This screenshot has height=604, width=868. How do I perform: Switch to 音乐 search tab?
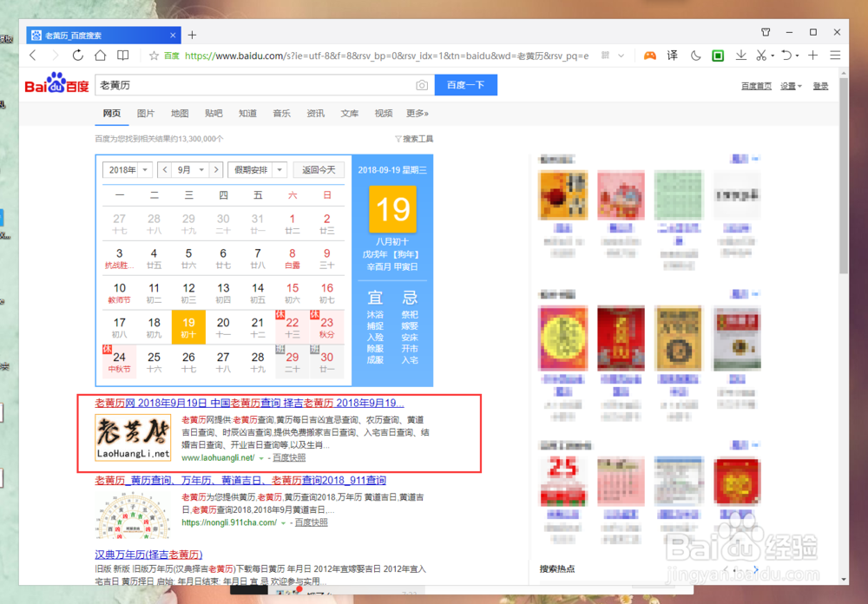pyautogui.click(x=282, y=113)
